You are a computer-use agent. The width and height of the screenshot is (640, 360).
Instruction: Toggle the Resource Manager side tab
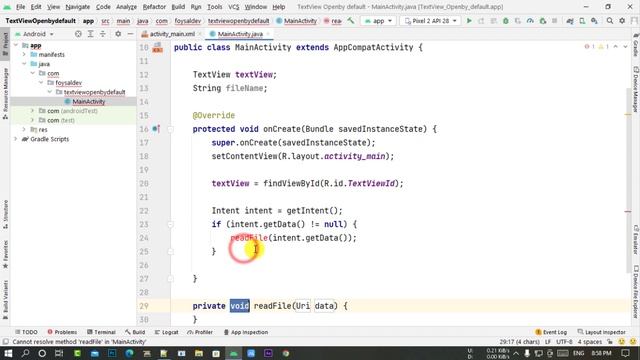click(5, 94)
